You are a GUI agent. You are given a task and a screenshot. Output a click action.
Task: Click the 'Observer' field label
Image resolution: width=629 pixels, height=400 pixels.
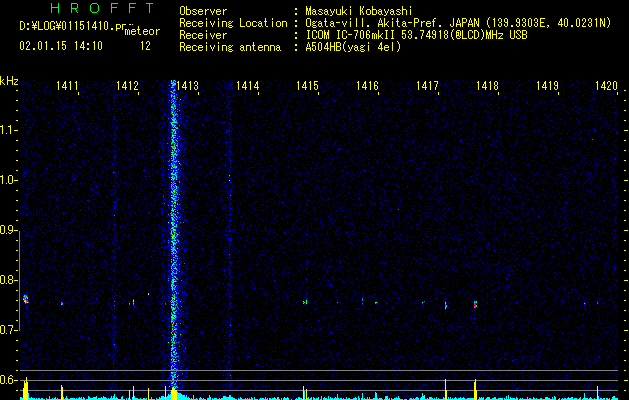[203, 11]
